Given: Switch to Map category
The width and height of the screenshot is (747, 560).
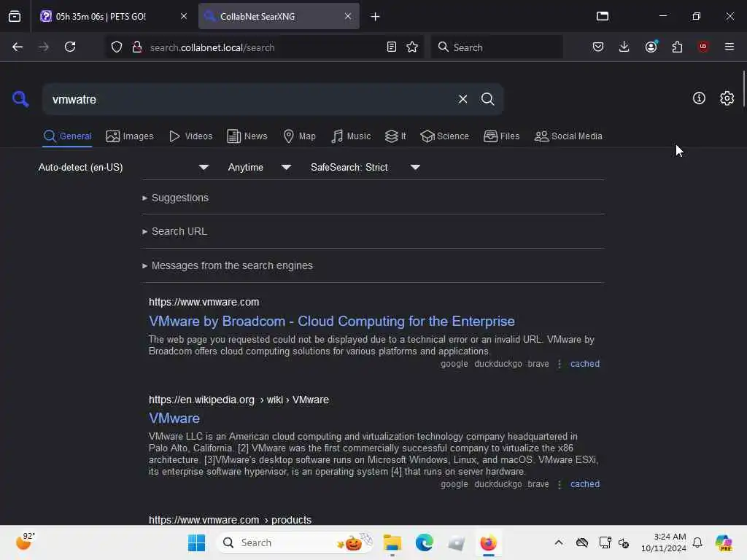Looking at the screenshot, I should [x=299, y=136].
